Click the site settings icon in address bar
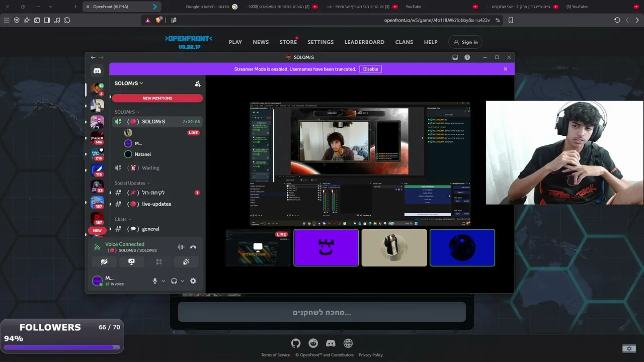This screenshot has height=362, width=644. (498, 20)
